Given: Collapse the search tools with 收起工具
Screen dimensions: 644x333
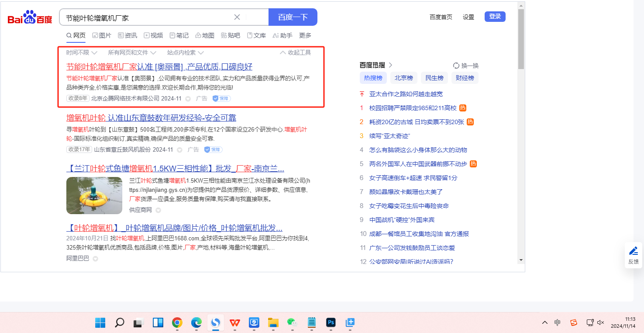Looking at the screenshot, I should [295, 52].
